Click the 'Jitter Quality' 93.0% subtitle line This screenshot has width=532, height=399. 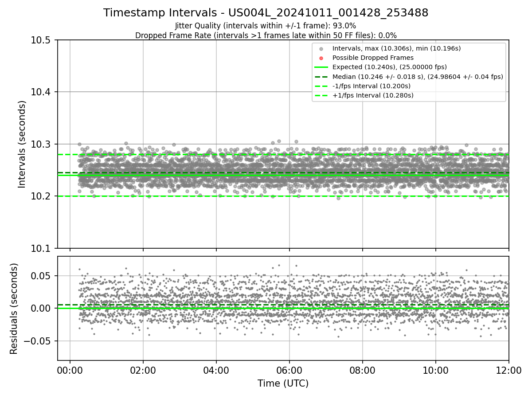coord(266,26)
